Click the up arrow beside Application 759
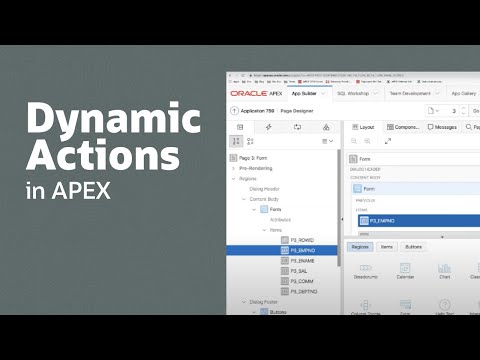The image size is (480, 360). pos(234,111)
